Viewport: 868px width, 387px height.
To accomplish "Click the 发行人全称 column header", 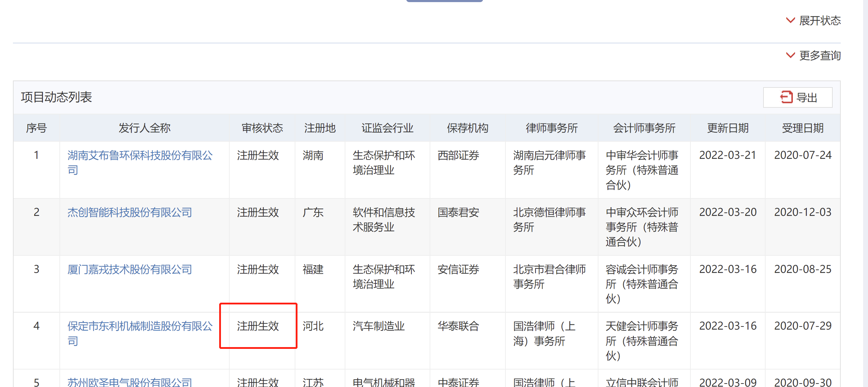I will tap(144, 128).
